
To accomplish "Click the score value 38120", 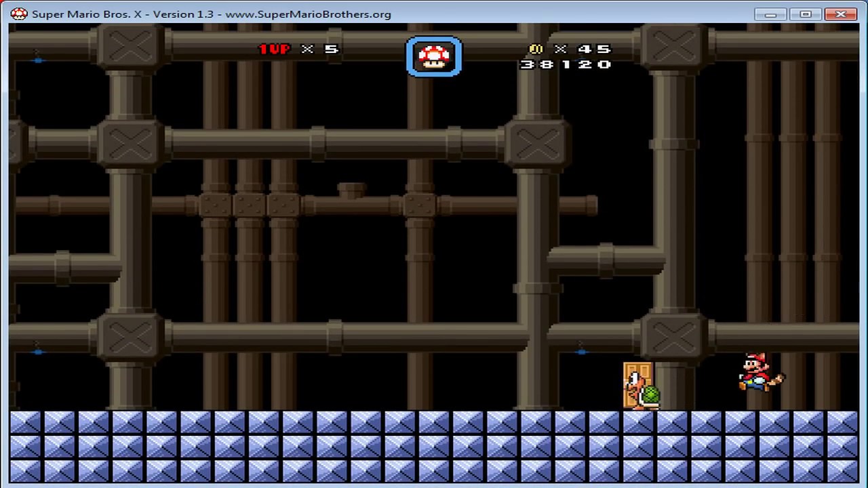I will click(566, 64).
